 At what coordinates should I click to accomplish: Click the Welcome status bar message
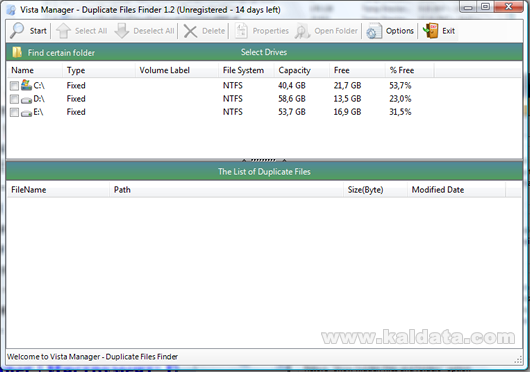point(92,357)
